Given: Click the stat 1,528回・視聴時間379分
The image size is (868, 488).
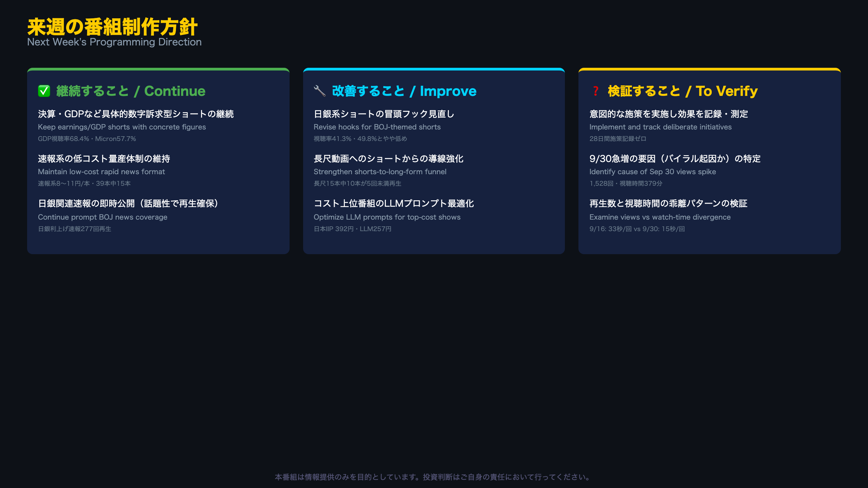Looking at the screenshot, I should tap(626, 183).
